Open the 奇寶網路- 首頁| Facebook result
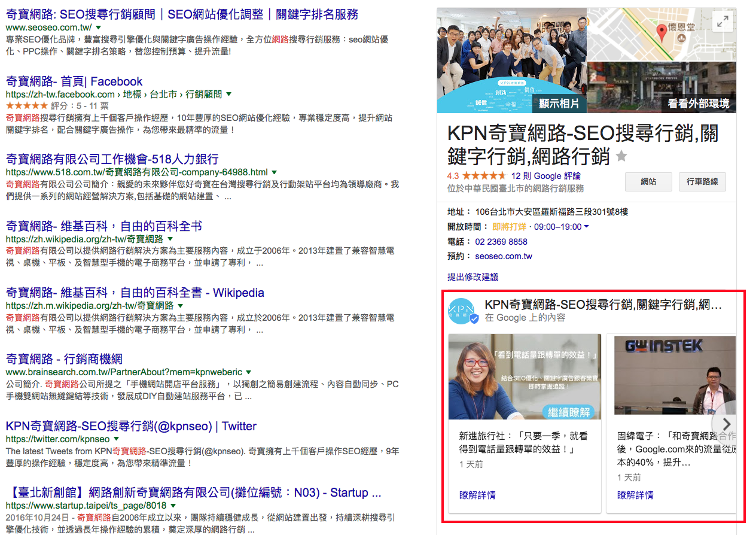 coord(74,81)
